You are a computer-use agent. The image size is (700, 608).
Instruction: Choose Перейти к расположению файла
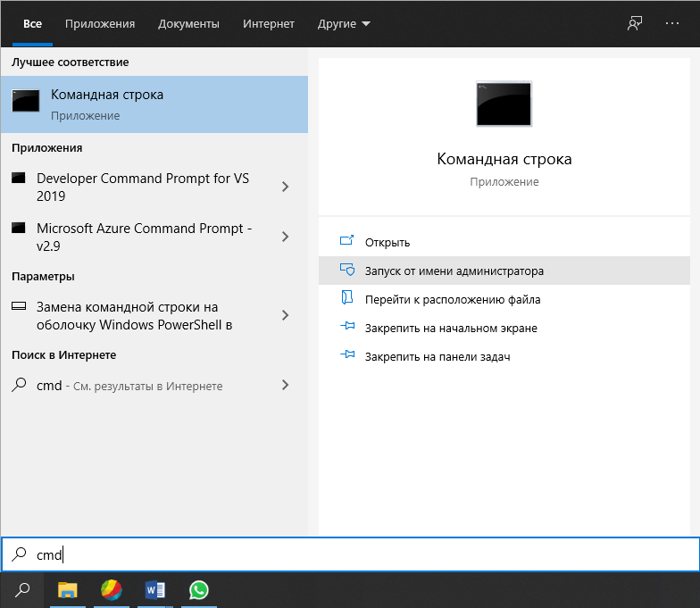(x=504, y=299)
